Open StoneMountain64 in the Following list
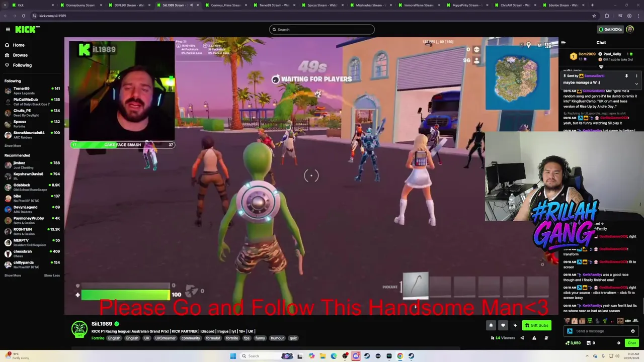The height and width of the screenshot is (362, 644). (x=32, y=135)
